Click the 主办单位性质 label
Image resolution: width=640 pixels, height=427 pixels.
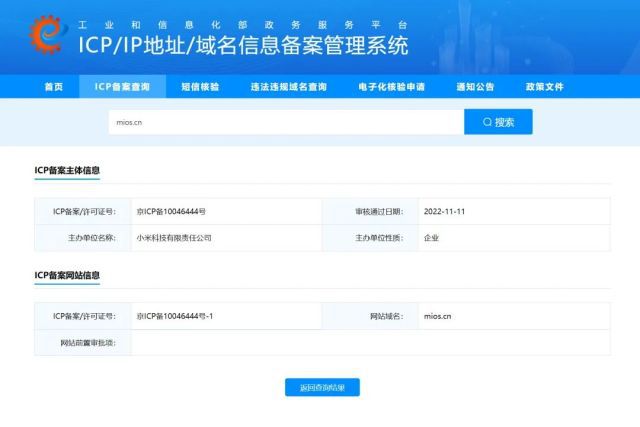(379, 238)
